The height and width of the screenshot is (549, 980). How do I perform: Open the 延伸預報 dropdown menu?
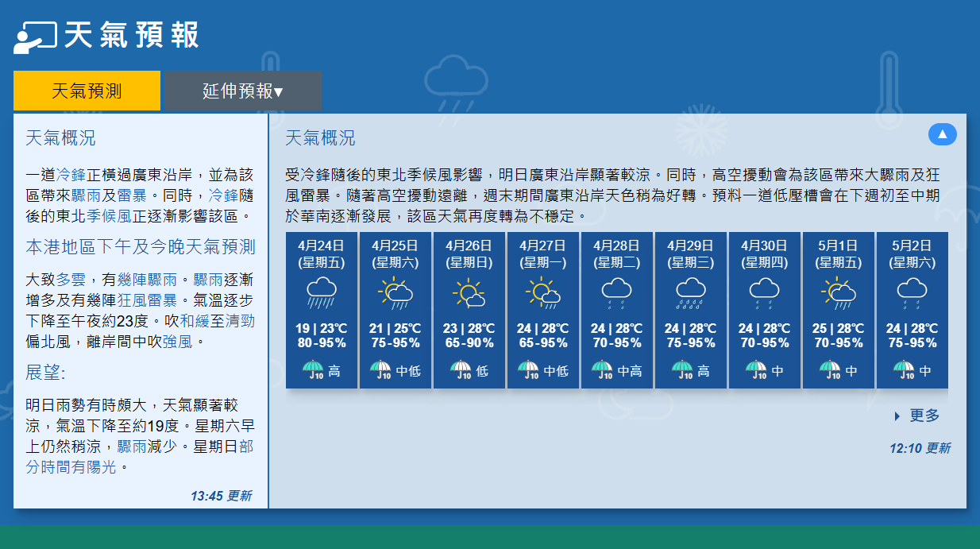point(242,91)
